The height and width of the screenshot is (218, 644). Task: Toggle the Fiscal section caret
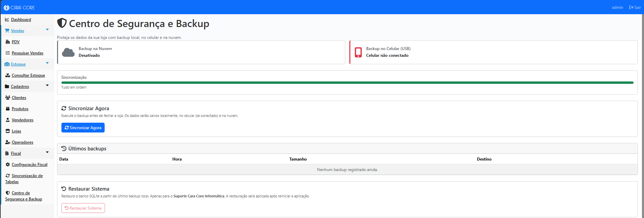[47, 152]
